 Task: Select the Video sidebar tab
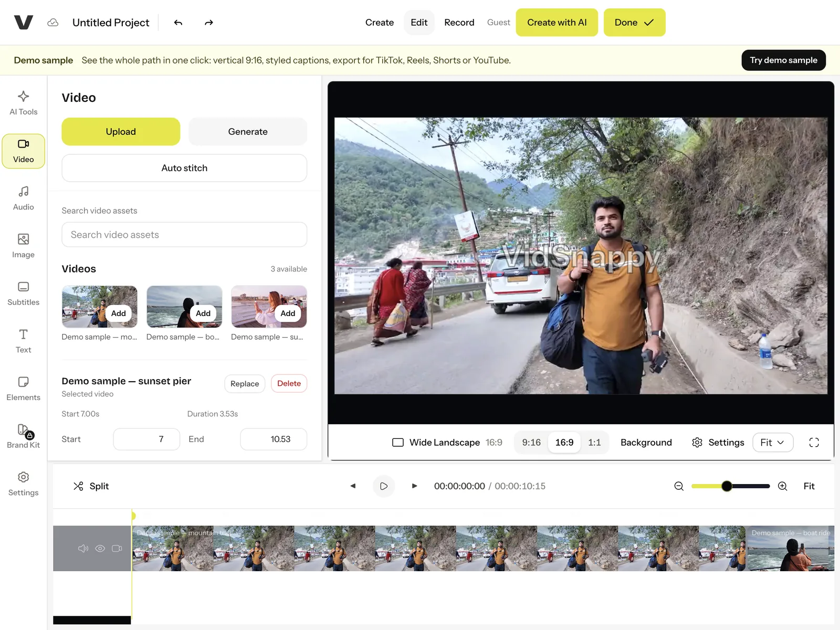pyautogui.click(x=23, y=151)
